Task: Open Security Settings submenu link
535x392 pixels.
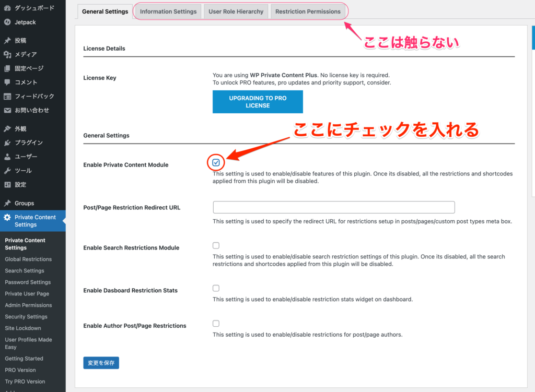Action: point(26,317)
